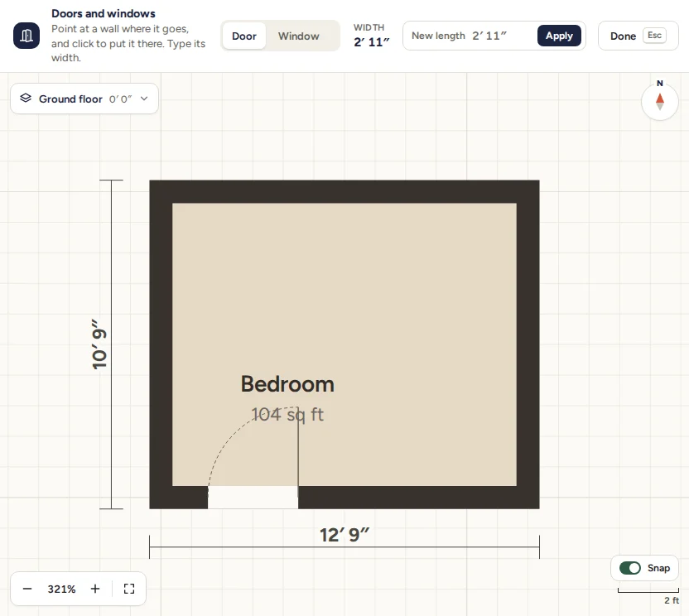
Task: Switch to the Window option
Action: (298, 36)
